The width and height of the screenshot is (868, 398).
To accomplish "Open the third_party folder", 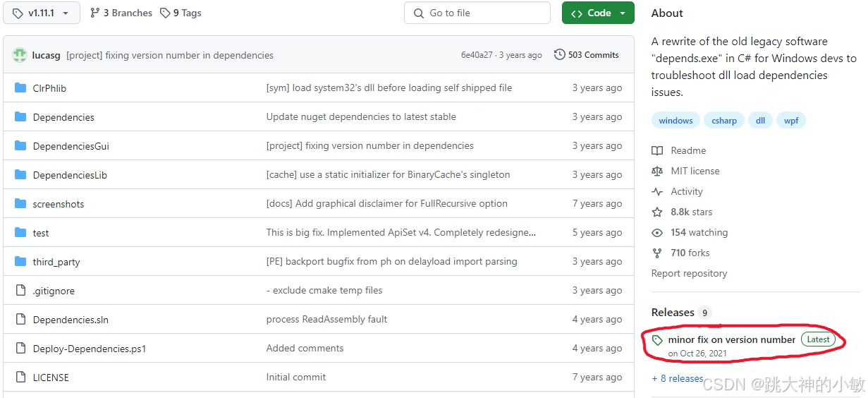I will pos(56,262).
